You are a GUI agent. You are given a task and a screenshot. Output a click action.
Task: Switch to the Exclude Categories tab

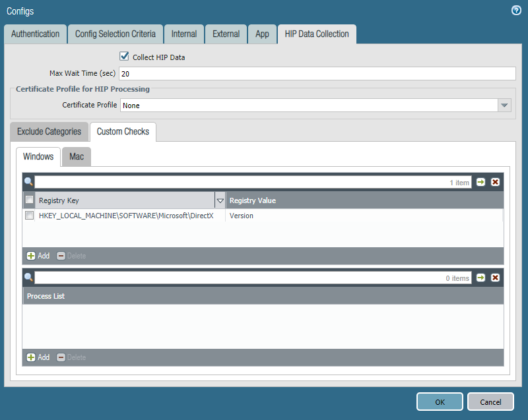[x=49, y=131]
